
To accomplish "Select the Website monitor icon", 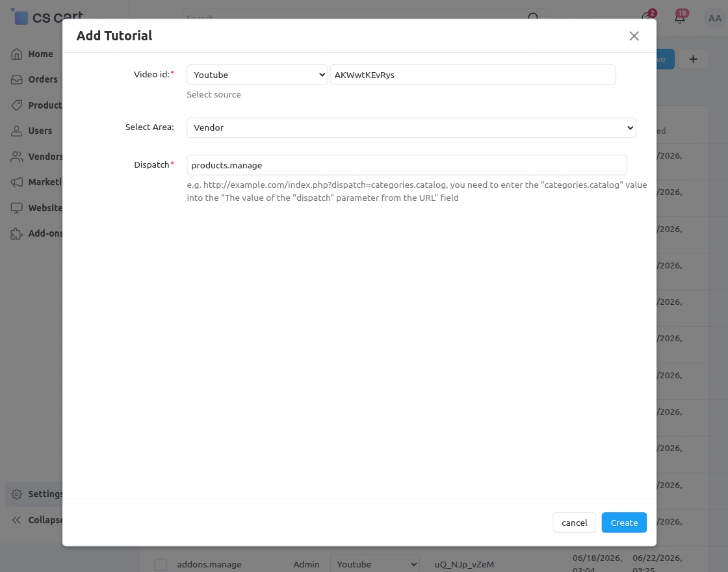I will click(x=17, y=208).
